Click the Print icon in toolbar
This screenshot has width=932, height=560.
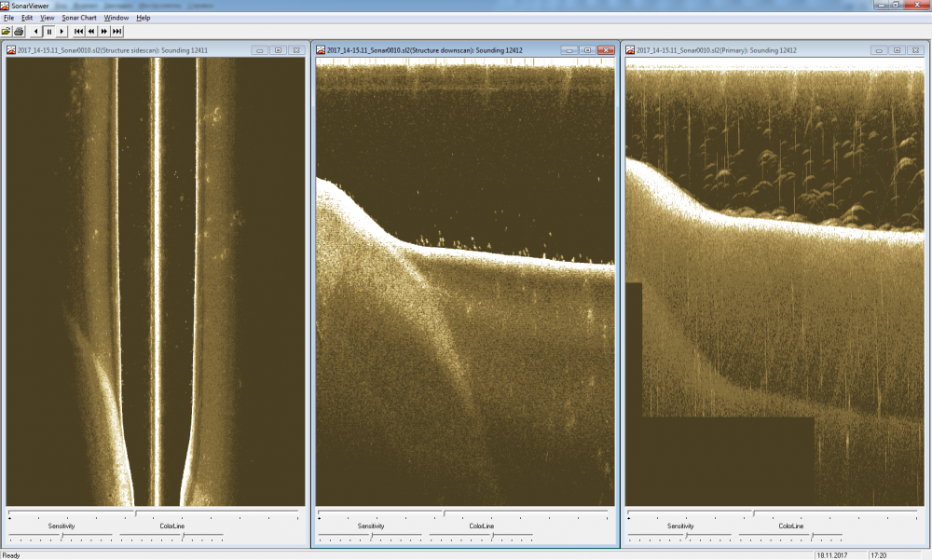[19, 31]
